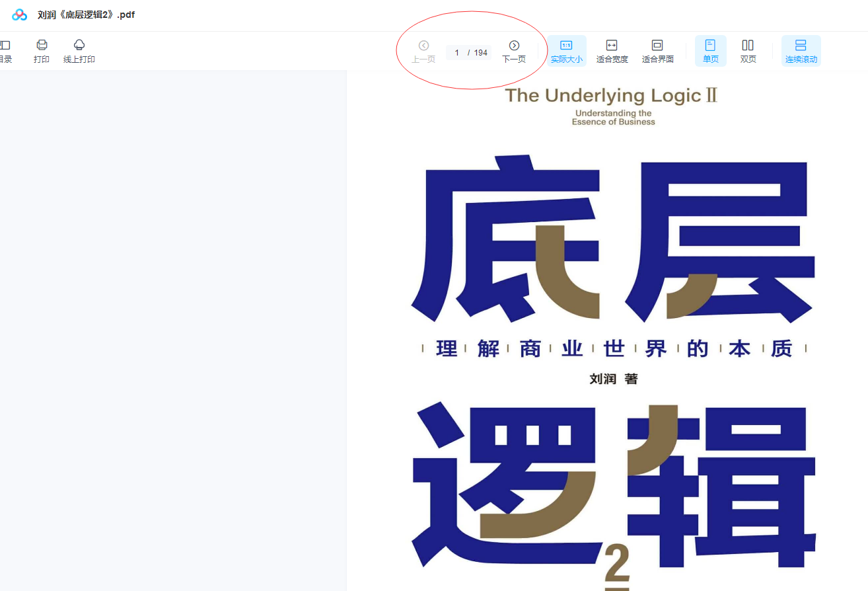Fit page using 适合宽度 button
The height and width of the screenshot is (591, 868).
point(612,51)
